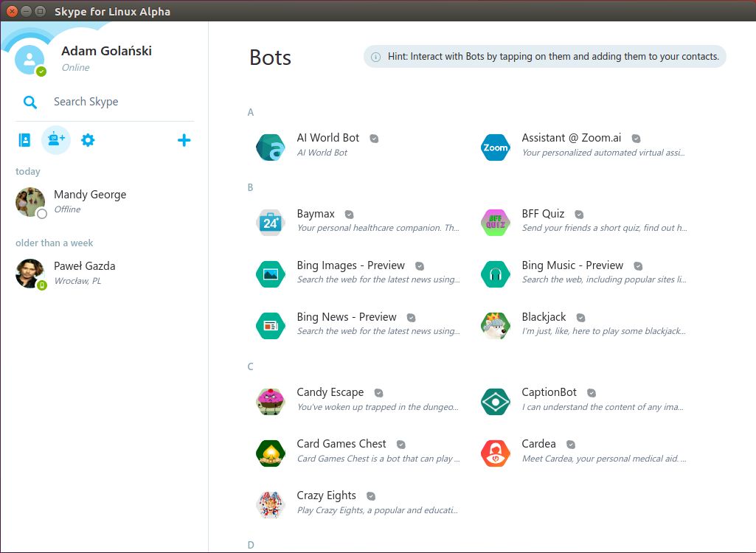Select the Cardea bot icon
The height and width of the screenshot is (553, 756).
(x=495, y=453)
